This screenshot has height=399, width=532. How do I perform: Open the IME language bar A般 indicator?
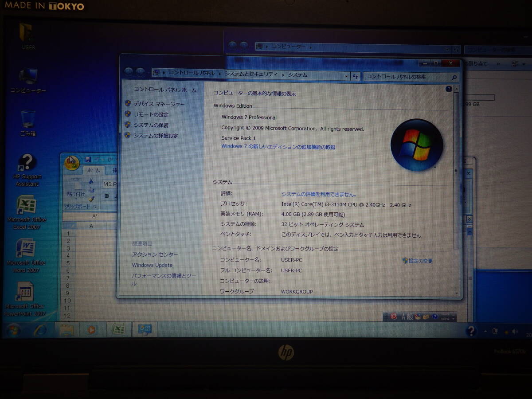tap(407, 317)
